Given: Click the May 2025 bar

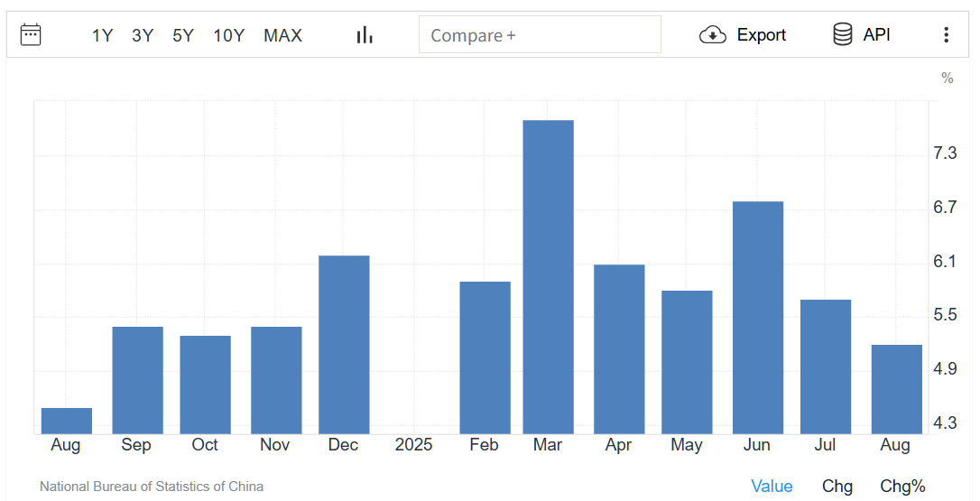Looking at the screenshot, I should point(687,362).
